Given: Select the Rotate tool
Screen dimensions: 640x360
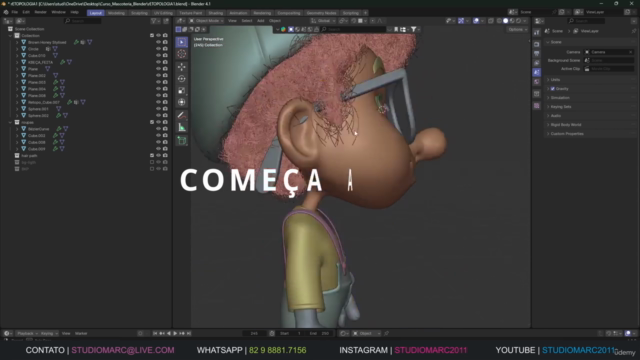Looking at the screenshot, I should 182,79.
